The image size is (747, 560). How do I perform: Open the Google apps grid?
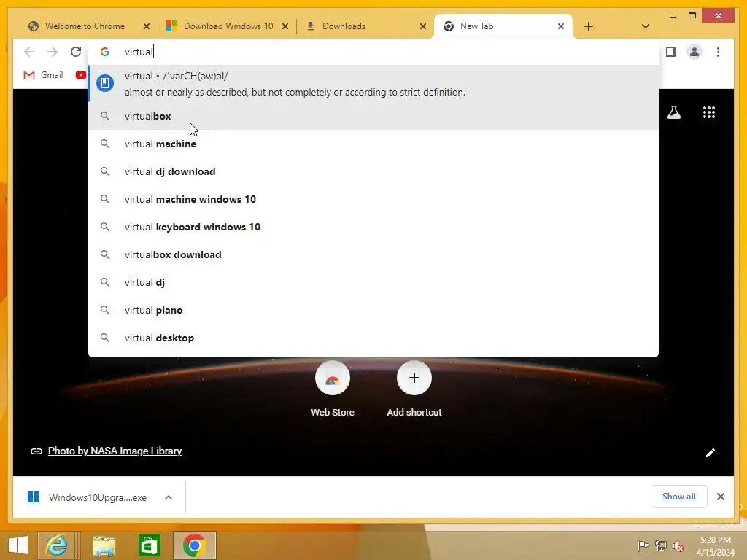point(709,112)
